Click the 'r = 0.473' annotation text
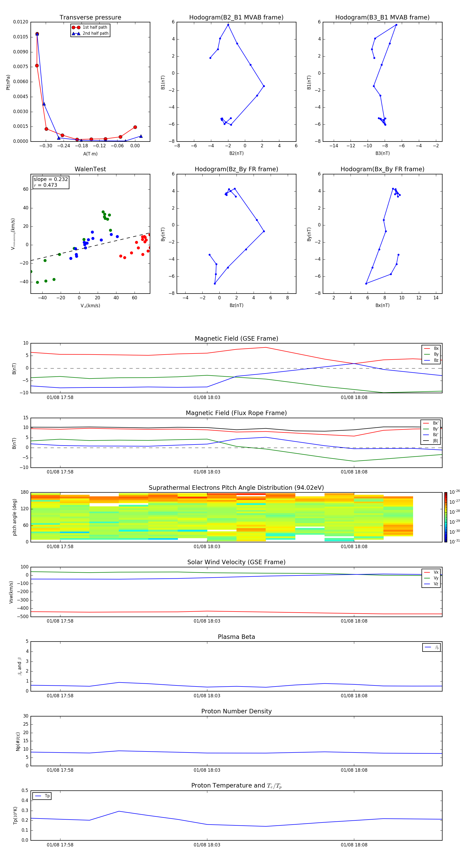This screenshot has width=473, height=868. (45, 185)
